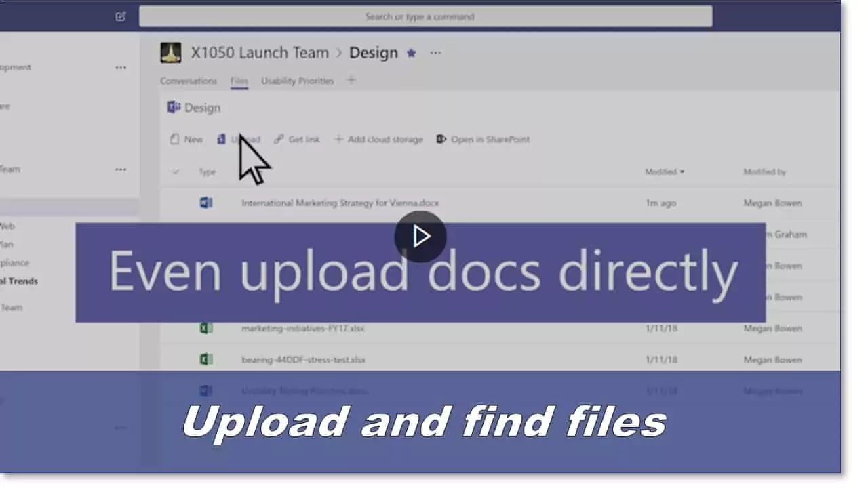The image size is (868, 488).
Task: Play the video with center play button
Action: click(x=420, y=237)
